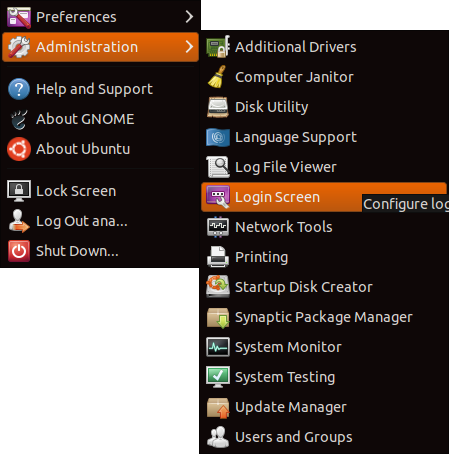Click the Administration gear icon
449x454 pixels.
pos(19,47)
